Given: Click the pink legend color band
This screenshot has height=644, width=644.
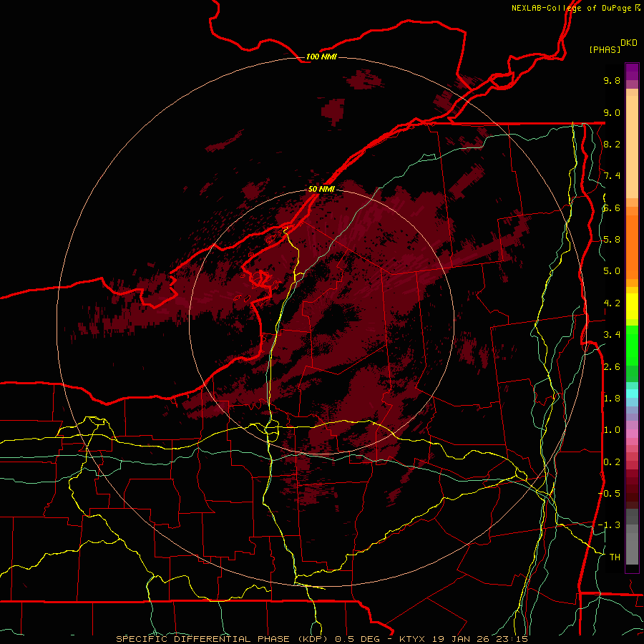Looking at the screenshot, I should pyautogui.click(x=632, y=434).
